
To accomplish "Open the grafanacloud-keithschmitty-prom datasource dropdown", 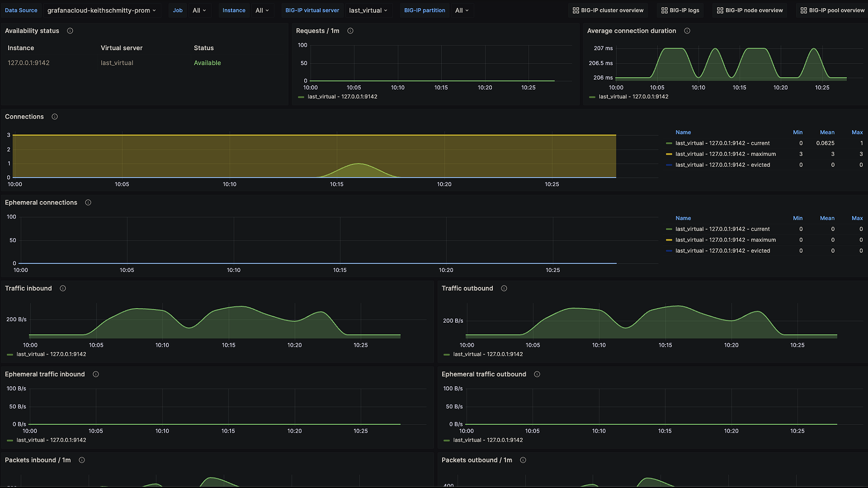I will (102, 10).
